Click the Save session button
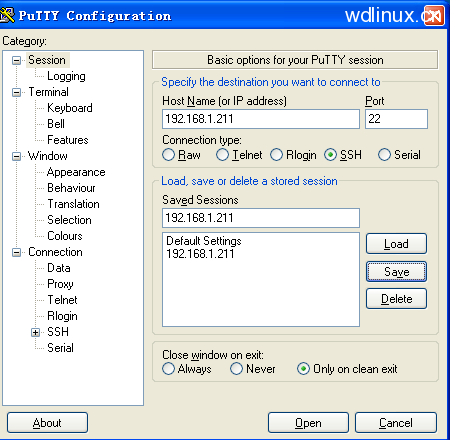Viewport: 450px width, 440px height. tap(396, 272)
